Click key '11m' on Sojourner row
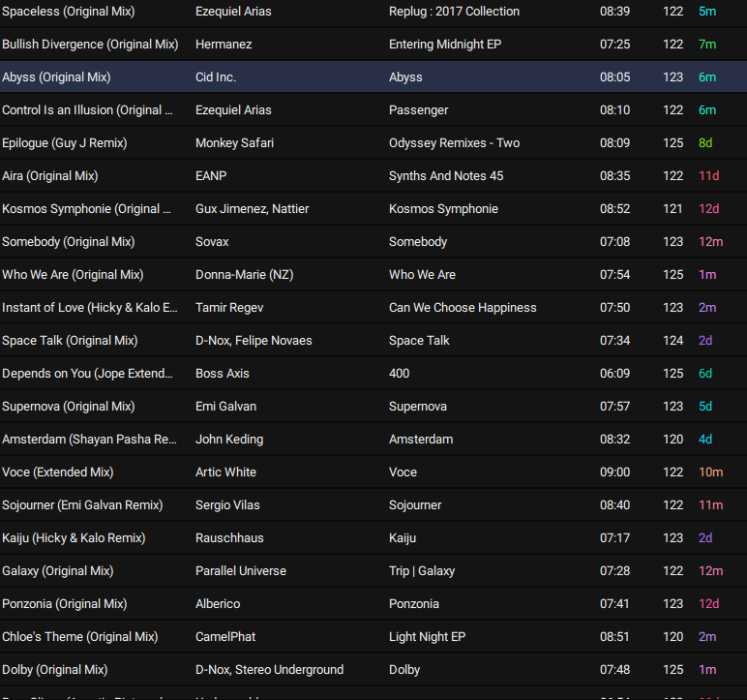747x700 pixels. [711, 505]
